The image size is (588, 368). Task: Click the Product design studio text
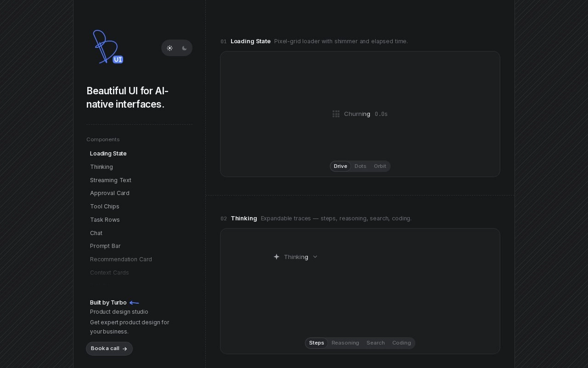click(x=119, y=312)
